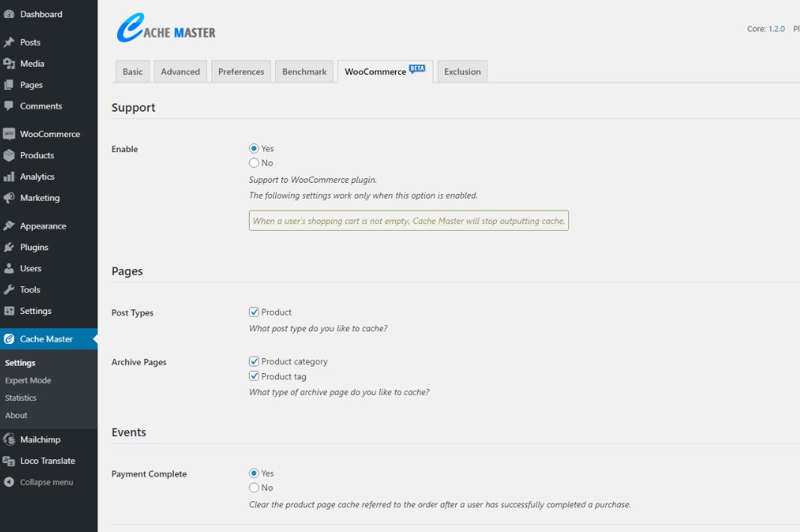Click the Cache Master sidebar icon

pyautogui.click(x=9, y=339)
